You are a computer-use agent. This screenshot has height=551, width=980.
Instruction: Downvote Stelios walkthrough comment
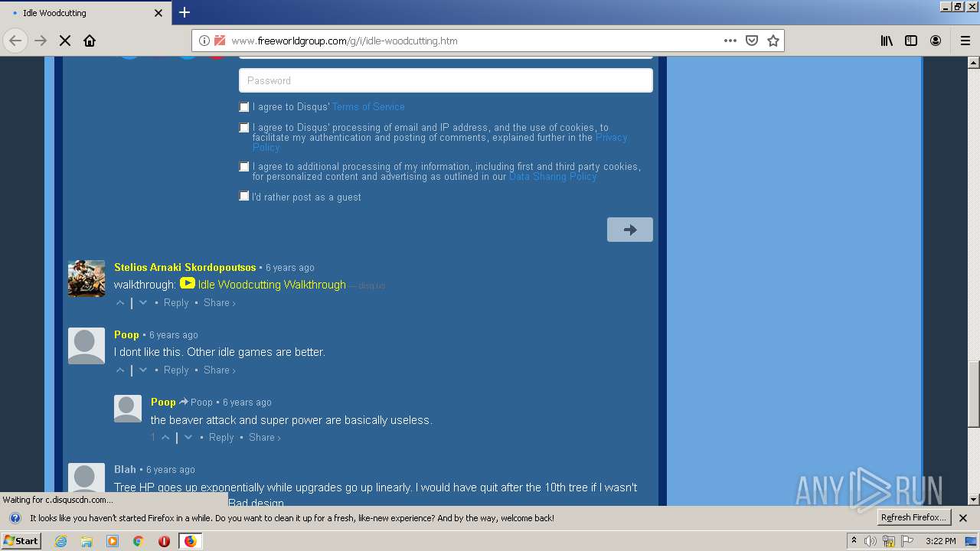[142, 303]
